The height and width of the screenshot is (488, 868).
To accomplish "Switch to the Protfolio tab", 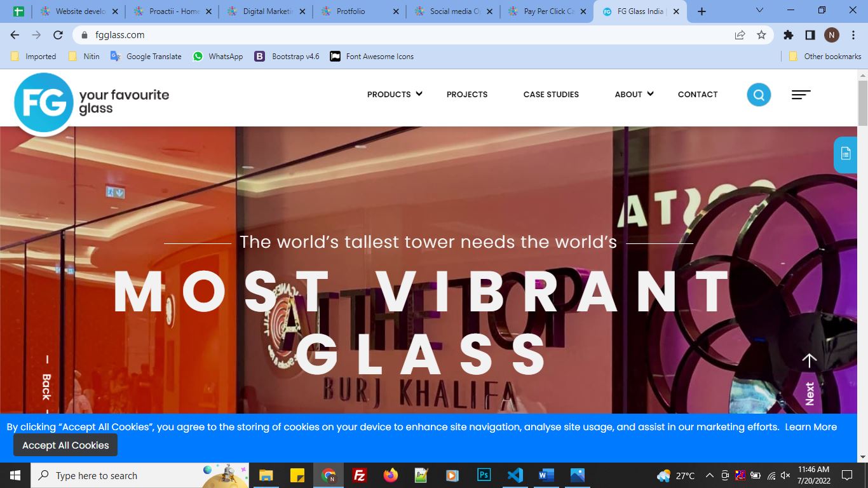I will [360, 11].
